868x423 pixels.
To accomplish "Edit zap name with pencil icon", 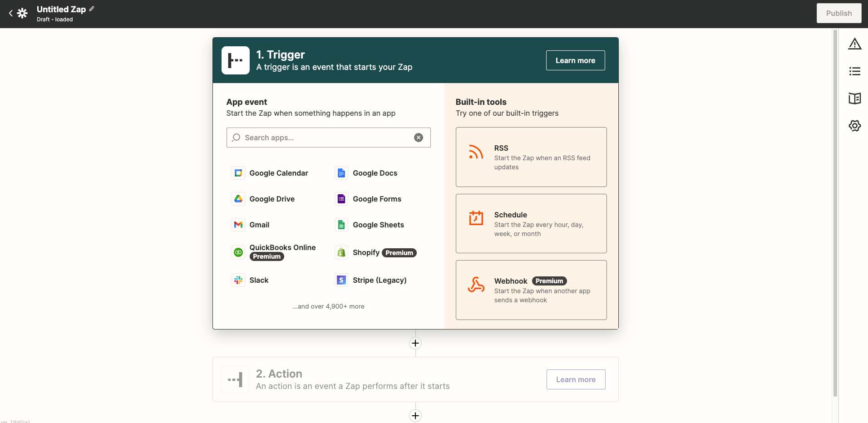I will (x=92, y=9).
